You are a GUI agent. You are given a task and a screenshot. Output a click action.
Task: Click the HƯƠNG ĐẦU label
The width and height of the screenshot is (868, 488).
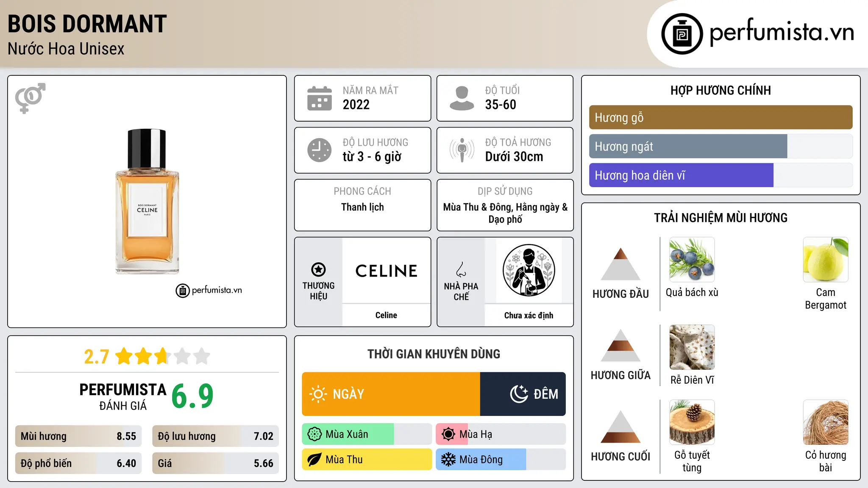(x=620, y=294)
